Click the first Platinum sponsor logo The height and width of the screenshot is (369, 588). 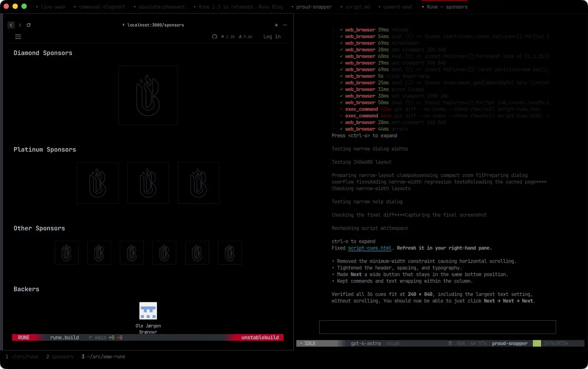(98, 183)
